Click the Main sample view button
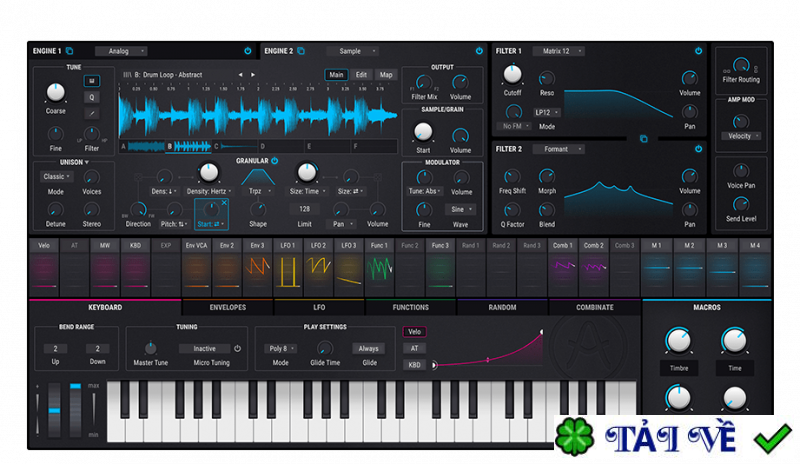The width and height of the screenshot is (800, 464). point(336,75)
